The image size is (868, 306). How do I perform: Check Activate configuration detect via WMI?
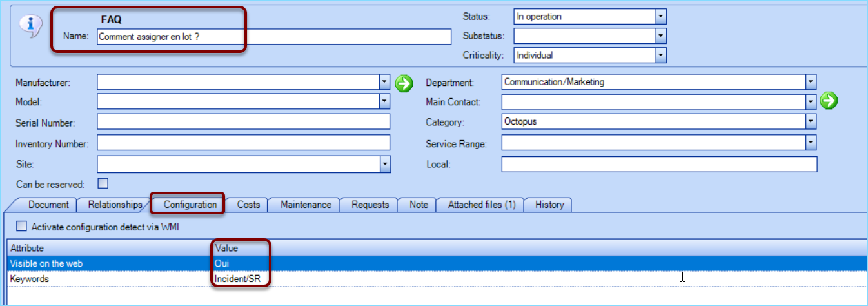22,227
